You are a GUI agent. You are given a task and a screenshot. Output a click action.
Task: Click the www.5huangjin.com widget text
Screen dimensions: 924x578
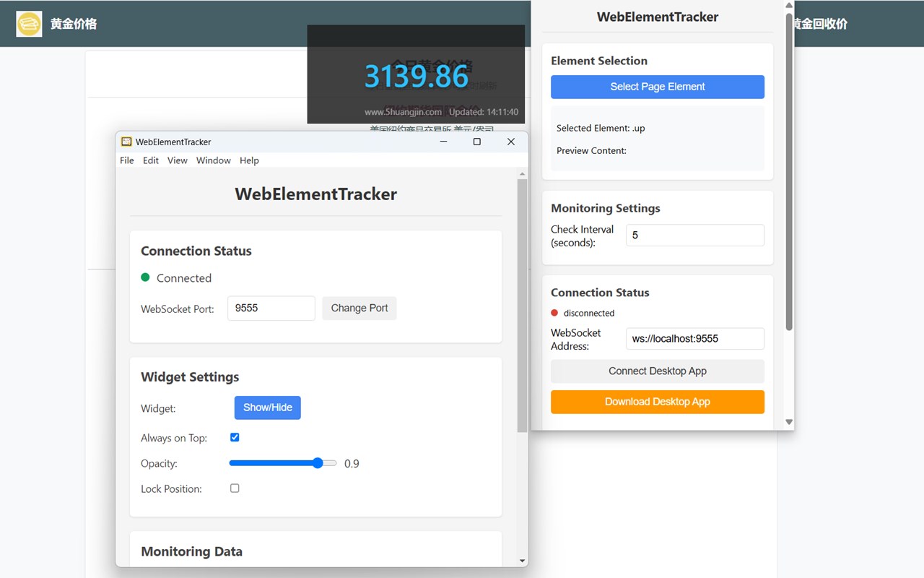[403, 112]
